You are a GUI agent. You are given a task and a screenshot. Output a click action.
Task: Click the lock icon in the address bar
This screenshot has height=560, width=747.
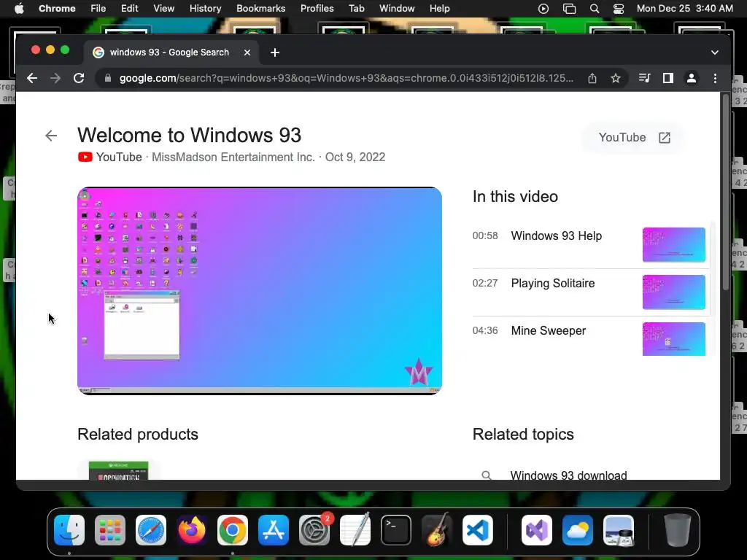click(x=108, y=78)
